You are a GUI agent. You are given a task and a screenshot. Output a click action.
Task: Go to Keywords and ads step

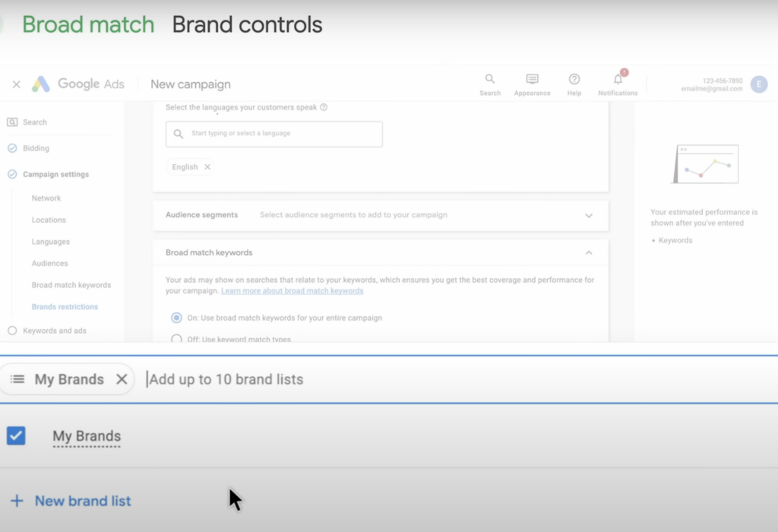(x=55, y=331)
